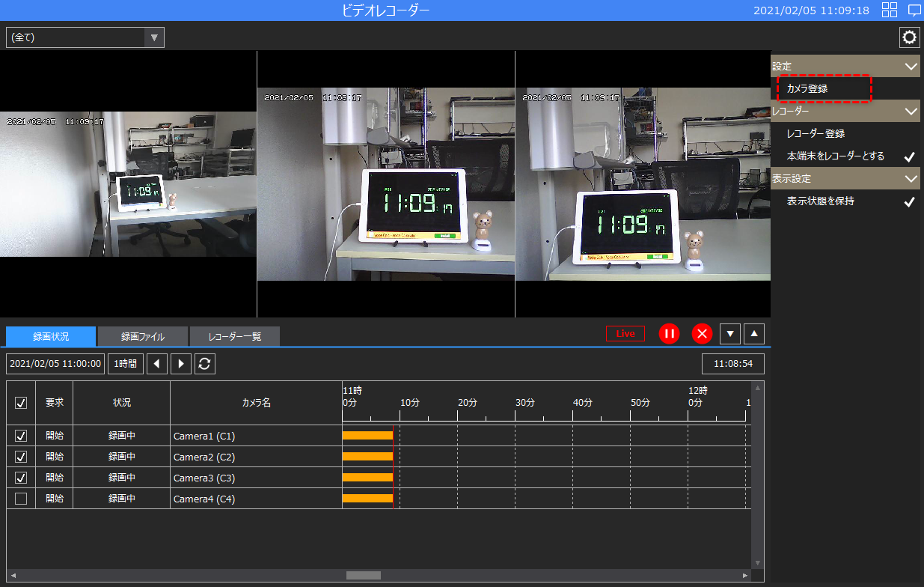Click the refresh icon in timeline toolbar
The width and height of the screenshot is (924, 587).
(x=204, y=363)
